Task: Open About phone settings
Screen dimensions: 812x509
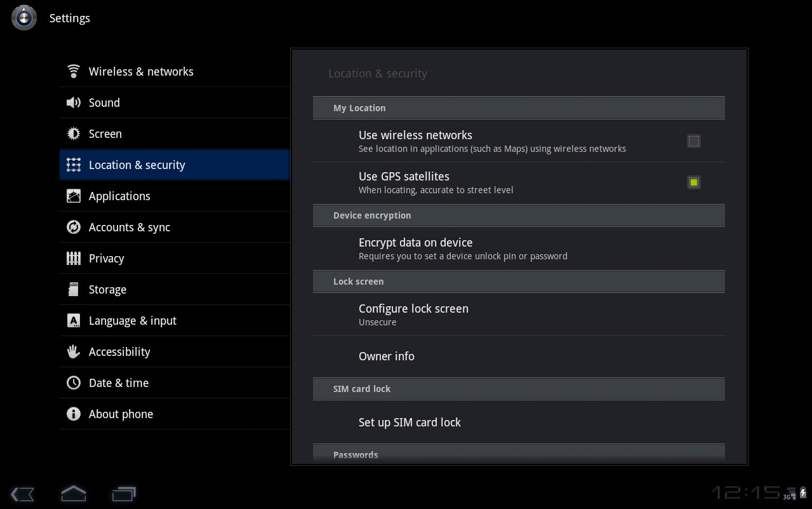Action: [121, 414]
